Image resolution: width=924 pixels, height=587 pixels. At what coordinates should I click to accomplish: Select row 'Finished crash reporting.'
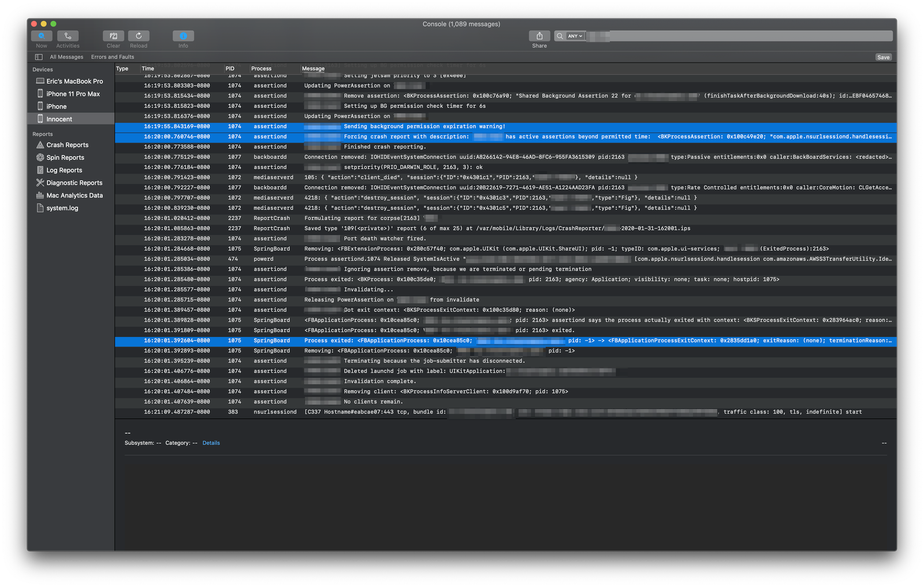coord(505,147)
